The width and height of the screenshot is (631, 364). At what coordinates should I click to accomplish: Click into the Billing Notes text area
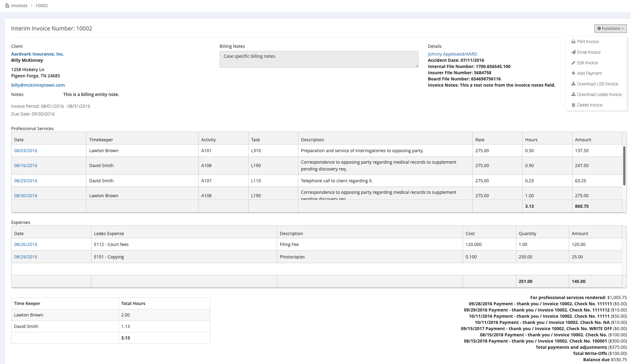(318, 59)
